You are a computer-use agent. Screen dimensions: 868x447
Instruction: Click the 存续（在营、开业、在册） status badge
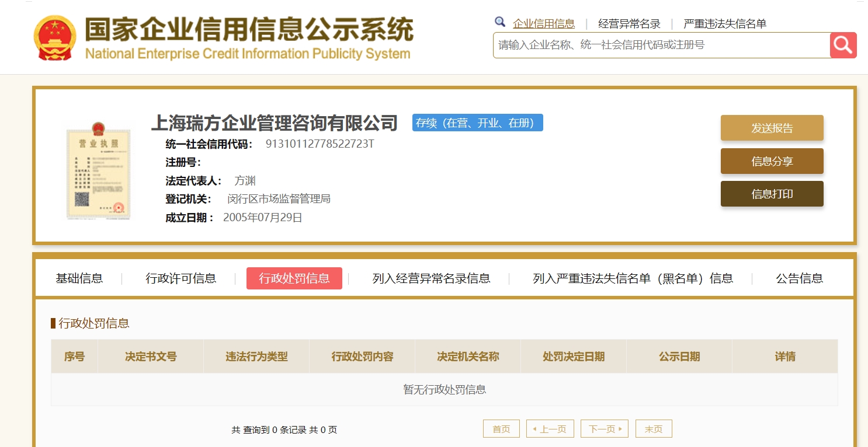coord(478,123)
